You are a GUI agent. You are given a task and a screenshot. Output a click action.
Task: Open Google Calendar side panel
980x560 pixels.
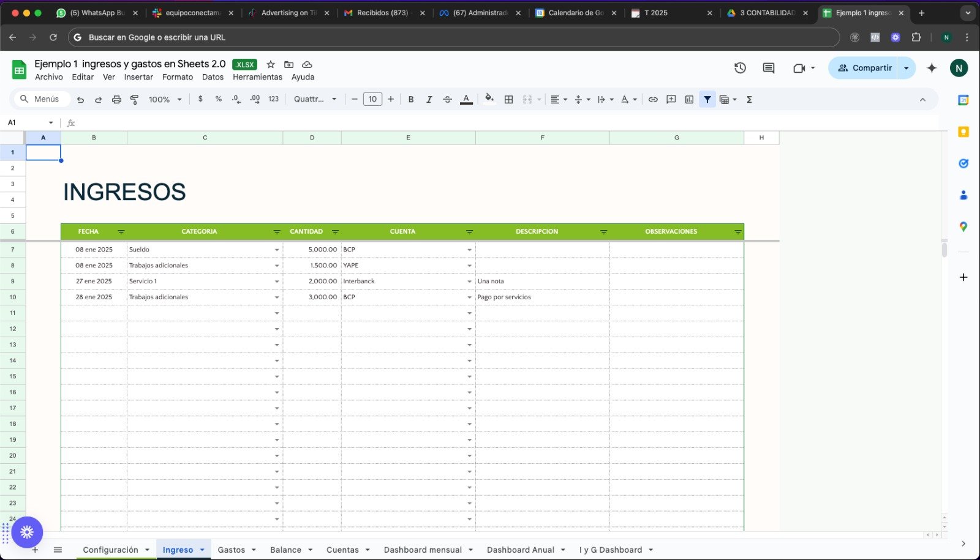[x=963, y=100]
